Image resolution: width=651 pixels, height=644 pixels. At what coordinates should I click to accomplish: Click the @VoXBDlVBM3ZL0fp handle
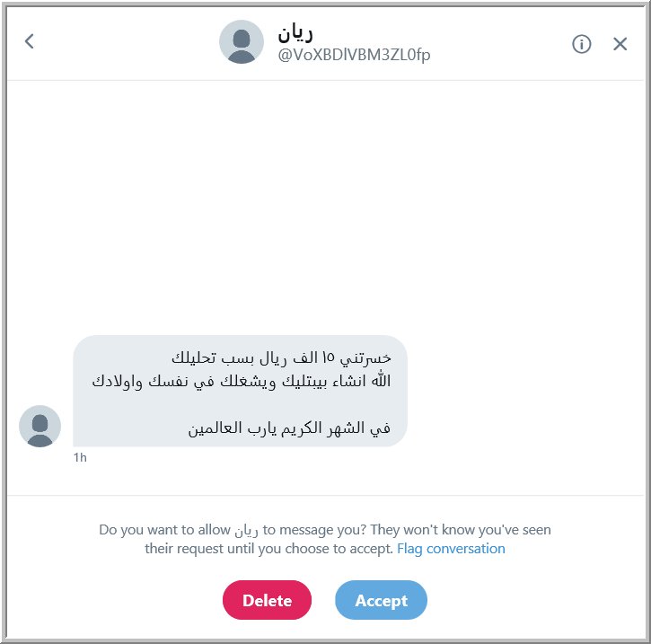coord(354,55)
